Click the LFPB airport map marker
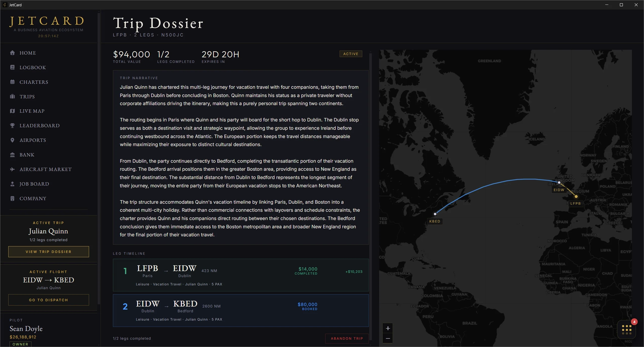Viewport: 644px width, 347px height. (576, 197)
